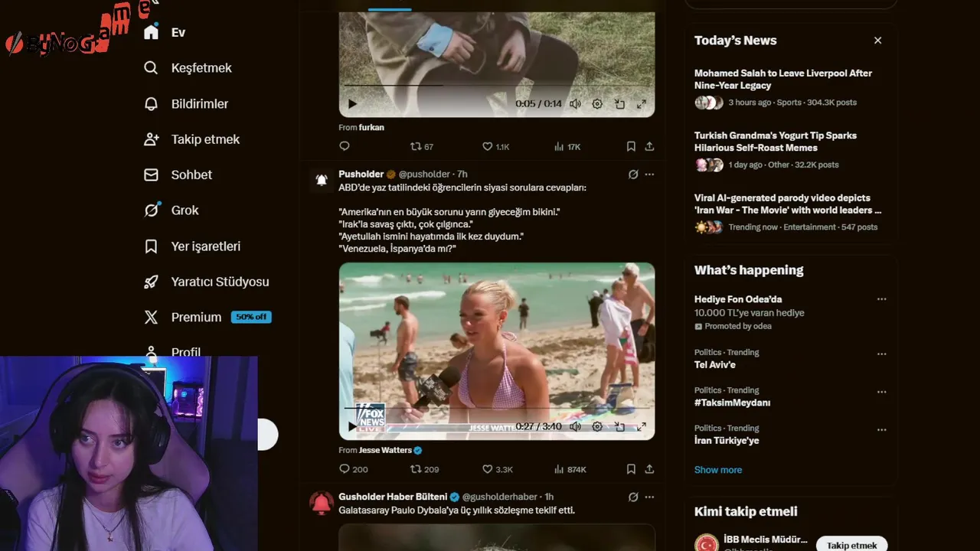Like the furkan post showing 1.1K likes

(x=495, y=146)
